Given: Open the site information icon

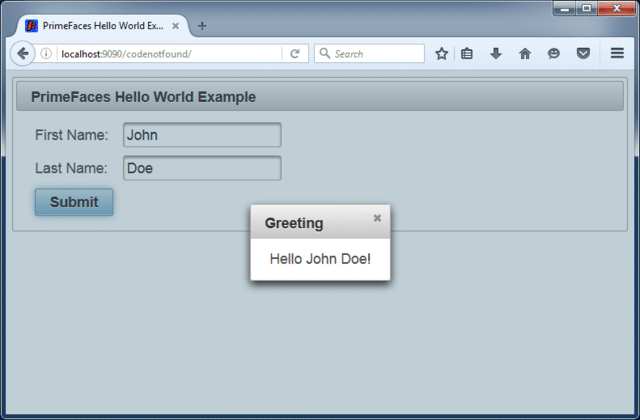Looking at the screenshot, I should (x=46, y=53).
